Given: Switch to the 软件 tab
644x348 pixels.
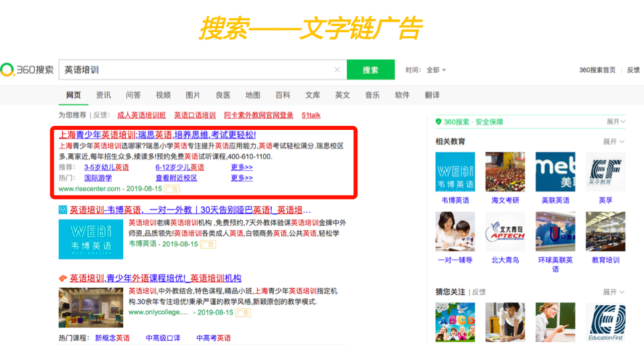Looking at the screenshot, I should 402,95.
